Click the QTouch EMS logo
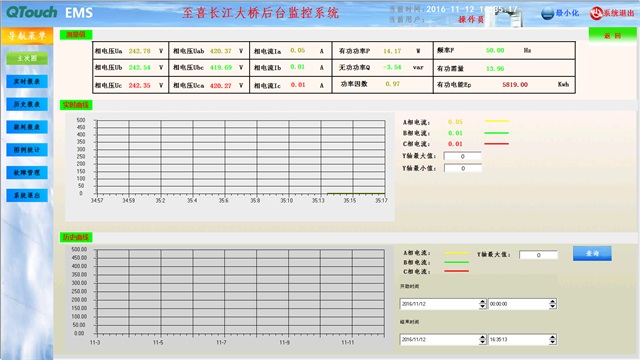This screenshot has height=360, width=640. coord(50,13)
